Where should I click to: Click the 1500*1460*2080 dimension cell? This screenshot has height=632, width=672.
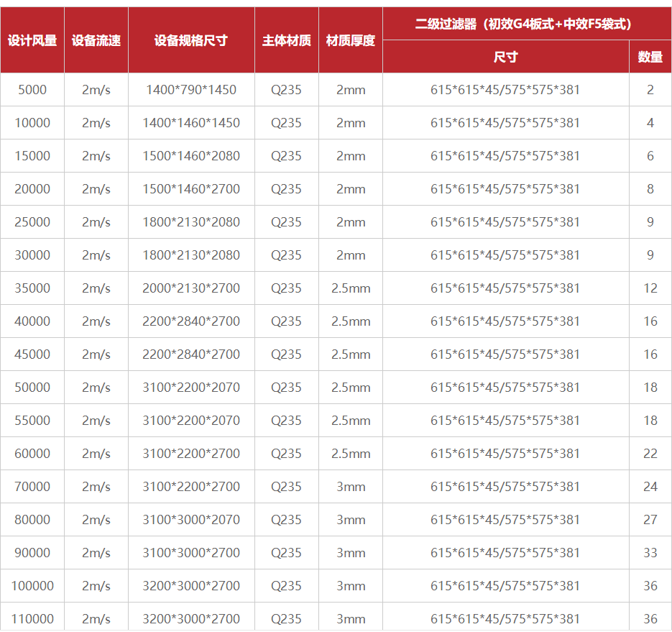pos(191,156)
